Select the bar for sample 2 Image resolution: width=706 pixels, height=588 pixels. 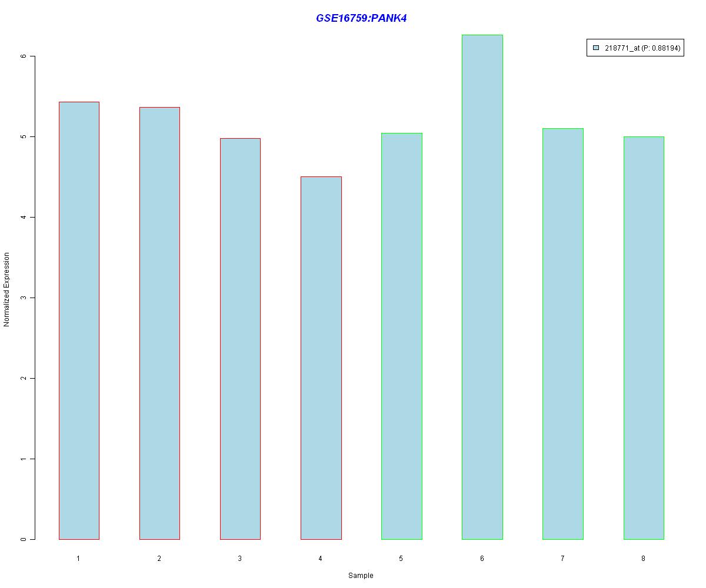pyautogui.click(x=159, y=323)
